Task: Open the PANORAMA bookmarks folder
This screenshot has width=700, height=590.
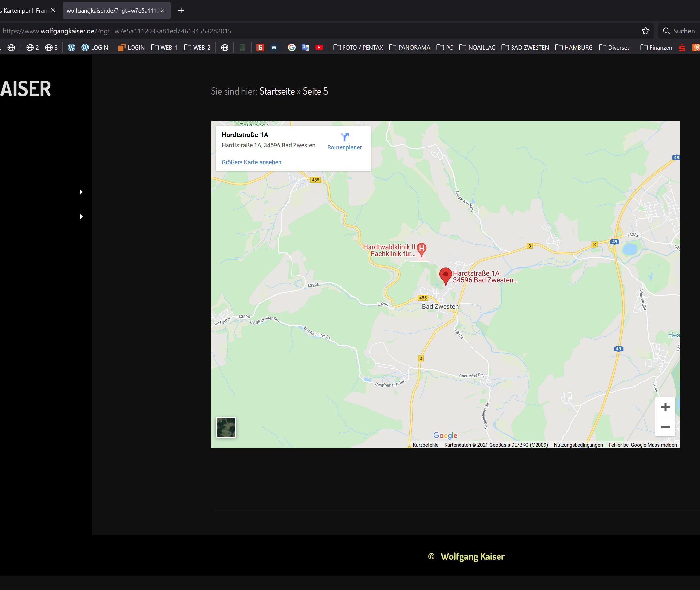Action: (x=409, y=47)
